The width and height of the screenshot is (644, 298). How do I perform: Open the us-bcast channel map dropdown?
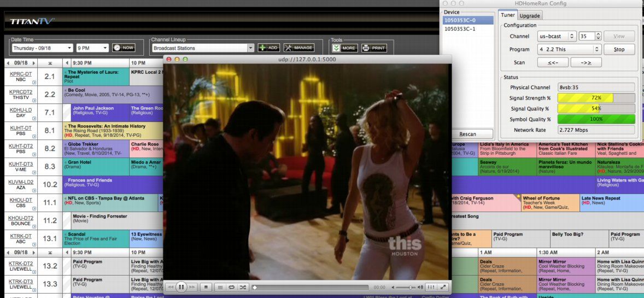pyautogui.click(x=557, y=36)
